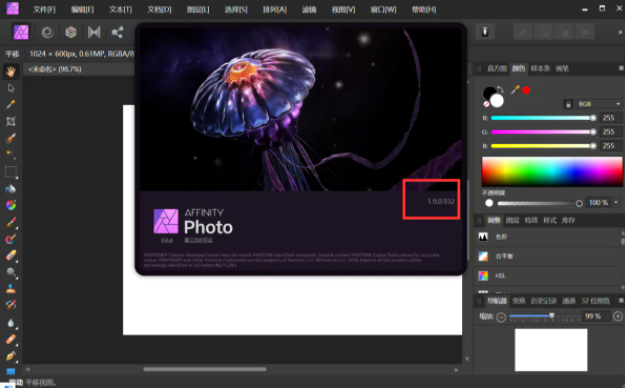This screenshot has height=388, width=625.
Task: Choose the Selection Brush tool
Action: click(x=11, y=138)
